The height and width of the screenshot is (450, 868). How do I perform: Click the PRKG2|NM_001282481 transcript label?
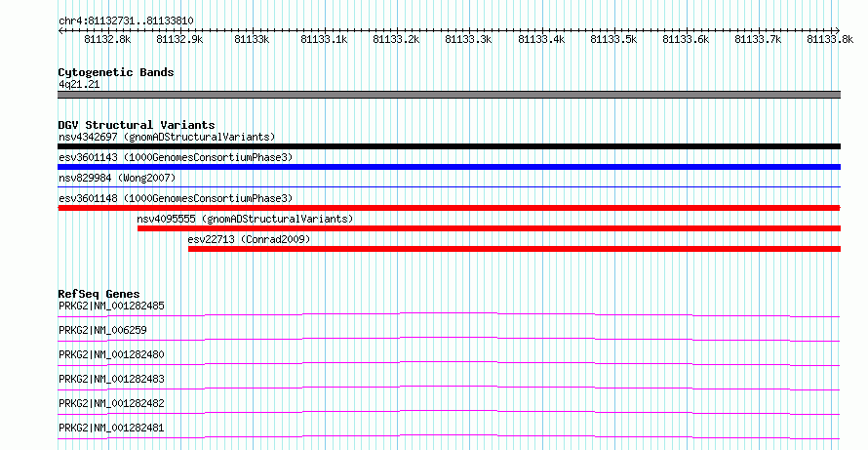(111, 428)
